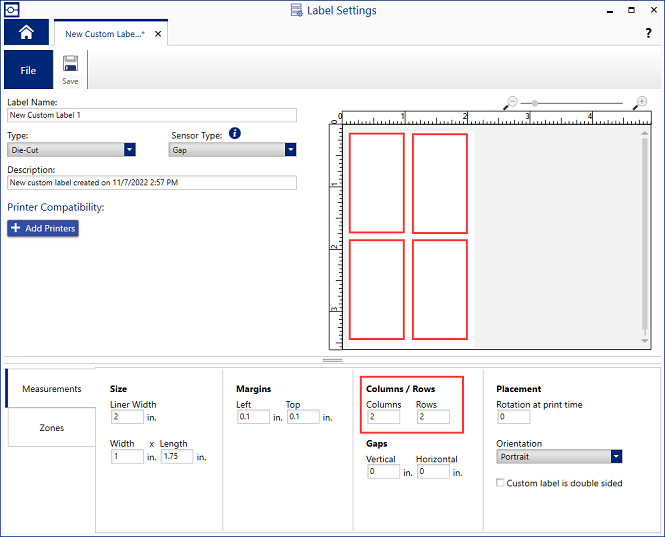Click the Sensor Type info icon

click(x=235, y=133)
